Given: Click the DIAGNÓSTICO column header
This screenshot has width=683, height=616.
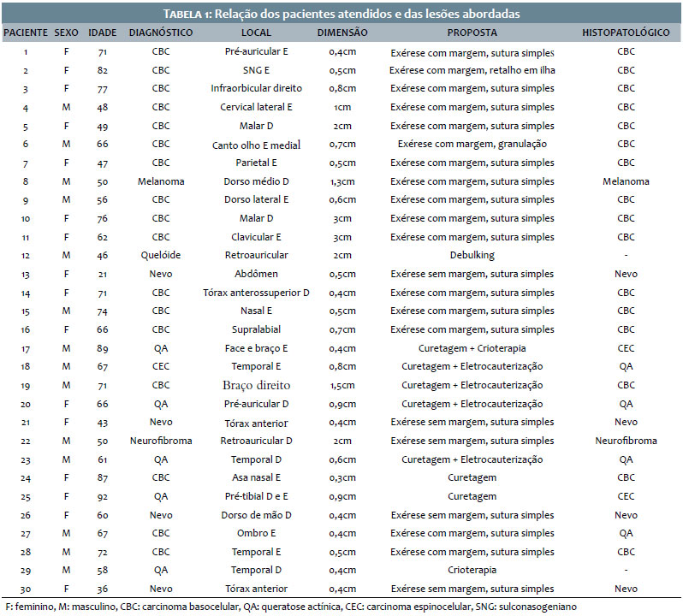Looking at the screenshot, I should (161, 33).
